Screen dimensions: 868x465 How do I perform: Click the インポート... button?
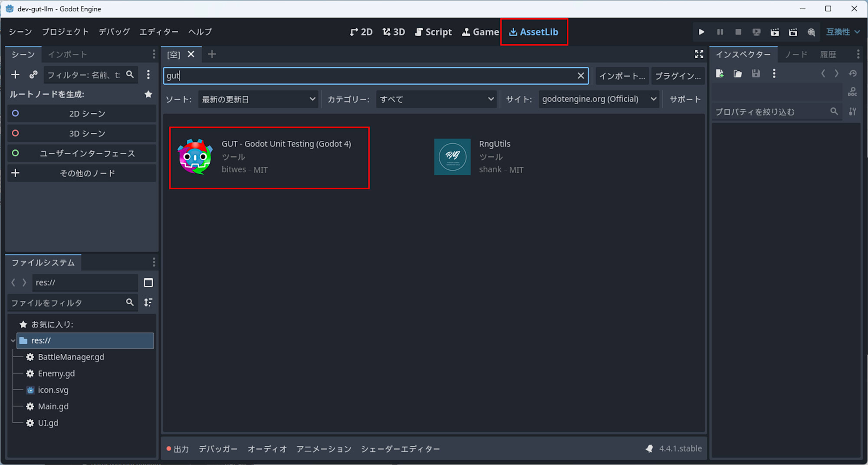point(622,76)
